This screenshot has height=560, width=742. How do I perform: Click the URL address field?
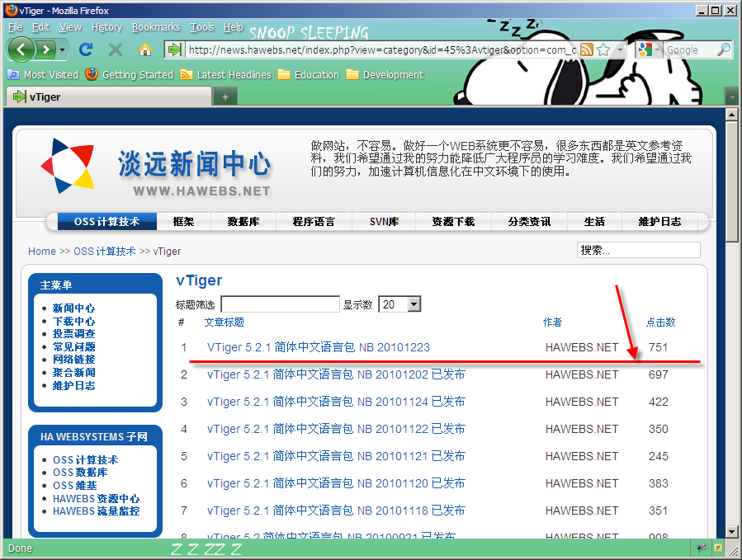(382, 49)
